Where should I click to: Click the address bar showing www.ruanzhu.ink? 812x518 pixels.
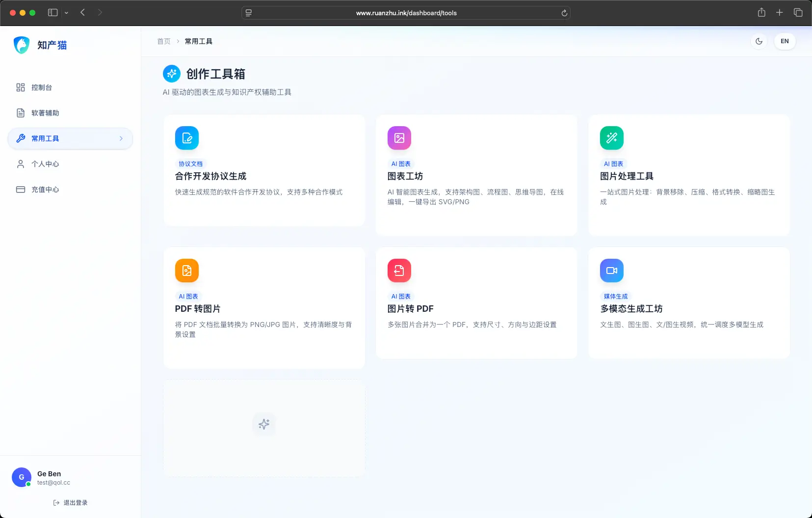coord(406,13)
